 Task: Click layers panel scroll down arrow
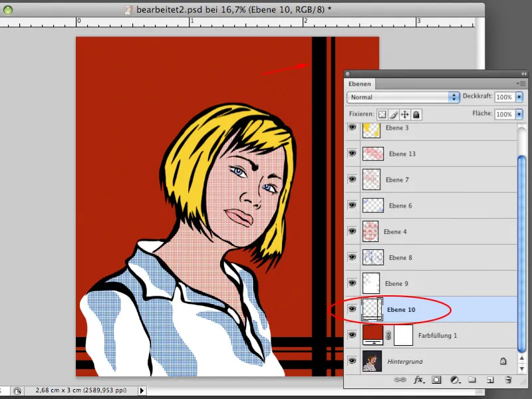click(x=522, y=368)
